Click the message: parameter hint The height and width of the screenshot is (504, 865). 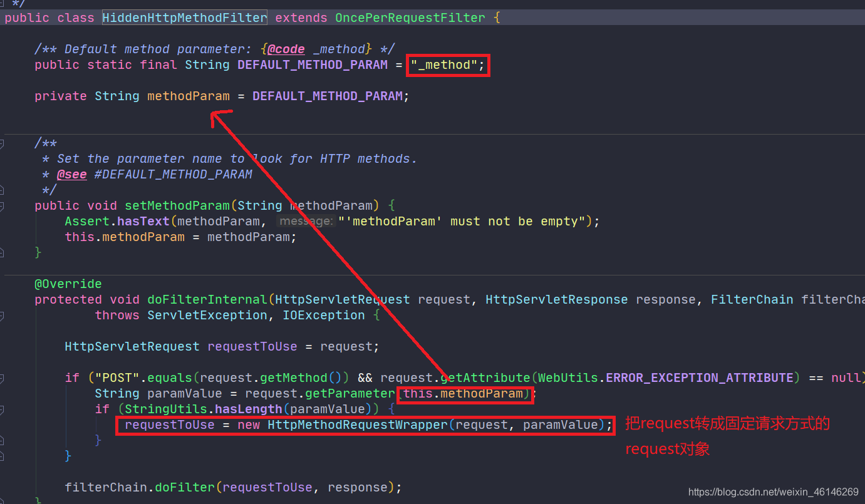click(x=306, y=221)
